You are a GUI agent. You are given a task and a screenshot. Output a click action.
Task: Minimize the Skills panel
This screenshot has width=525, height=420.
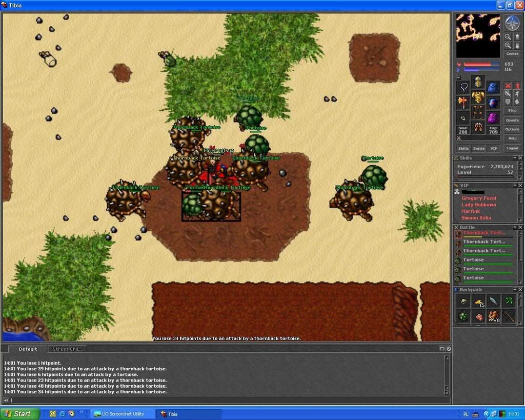tap(515, 158)
